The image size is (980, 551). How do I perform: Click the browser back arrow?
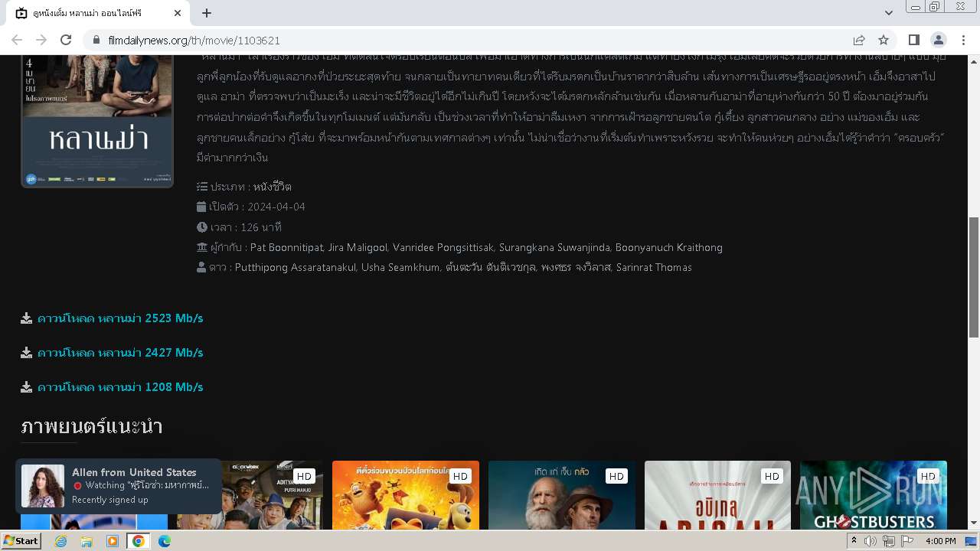click(x=17, y=40)
